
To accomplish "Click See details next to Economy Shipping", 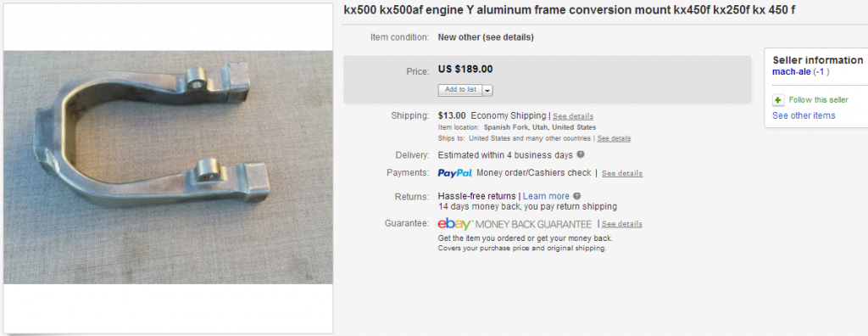I will click(573, 116).
